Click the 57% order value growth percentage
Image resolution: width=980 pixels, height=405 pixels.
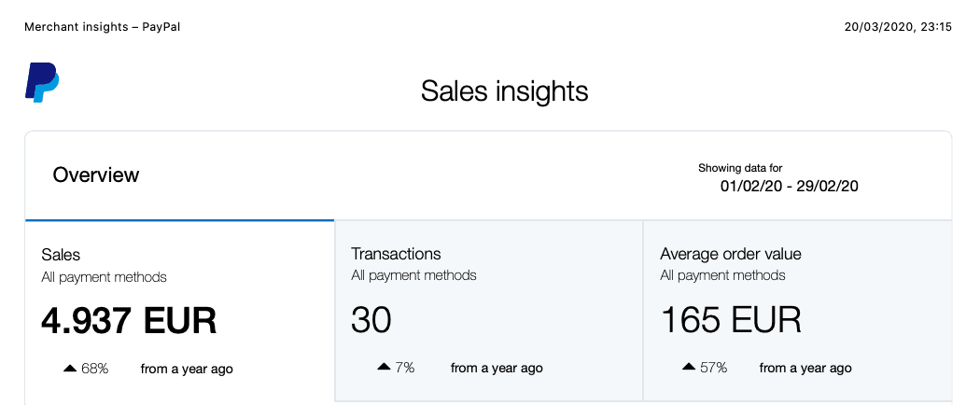point(713,368)
